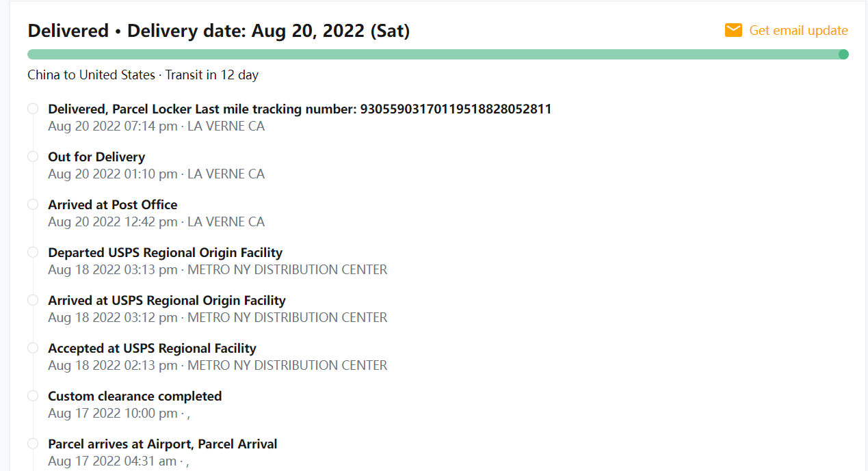
Task: Select the Parcel arrives at Airport circle marker
Action: pyautogui.click(x=33, y=444)
